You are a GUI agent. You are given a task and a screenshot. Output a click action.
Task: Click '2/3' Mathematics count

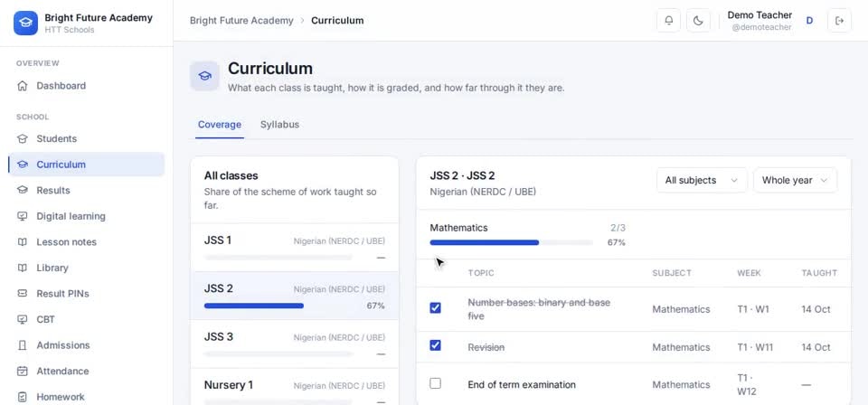[x=618, y=228]
